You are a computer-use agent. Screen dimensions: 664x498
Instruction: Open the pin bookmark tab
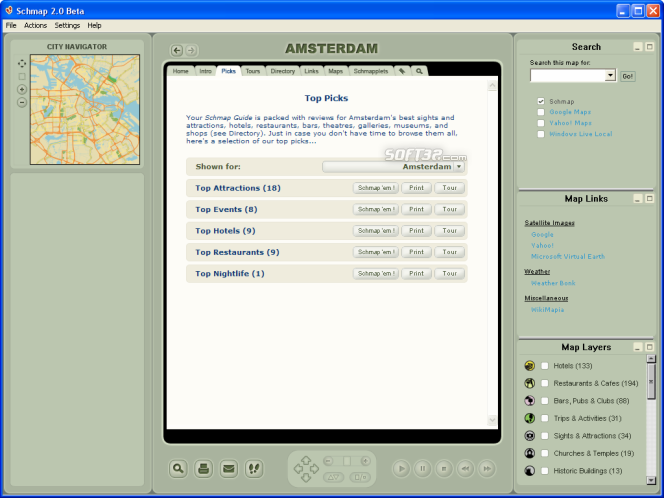[x=402, y=71]
